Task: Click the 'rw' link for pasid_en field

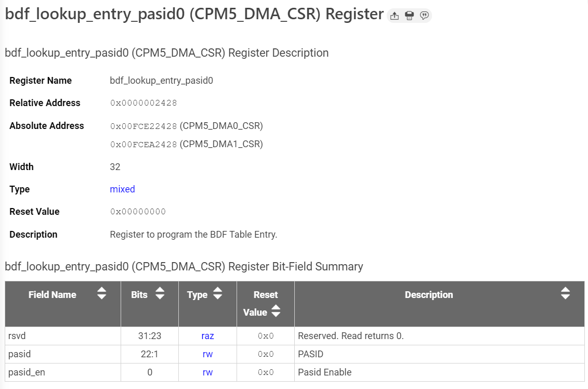Action: [x=207, y=372]
